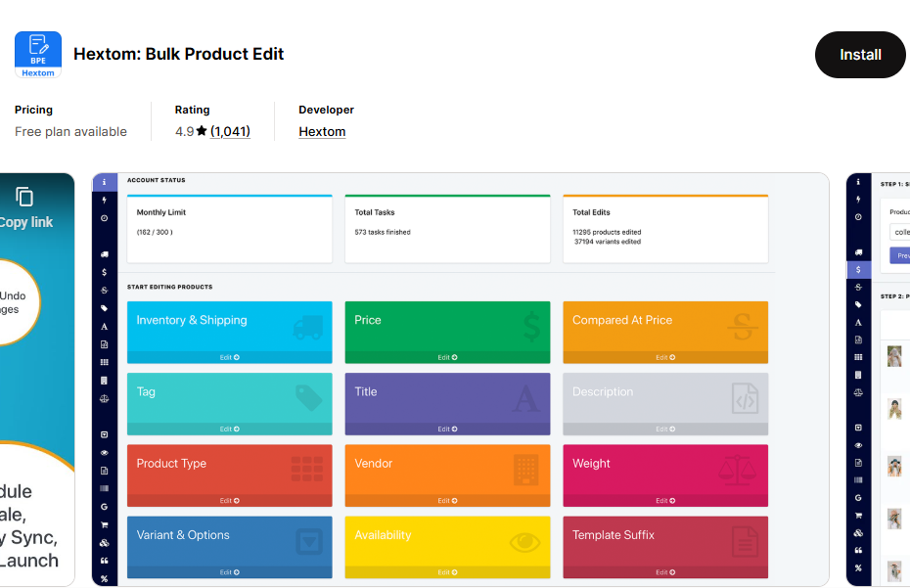This screenshot has width=910, height=588.
Task: Click '11295 products edited' text
Action: pyautogui.click(x=607, y=232)
